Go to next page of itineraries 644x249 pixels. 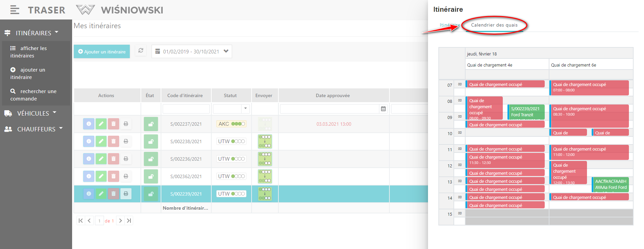[120, 221]
